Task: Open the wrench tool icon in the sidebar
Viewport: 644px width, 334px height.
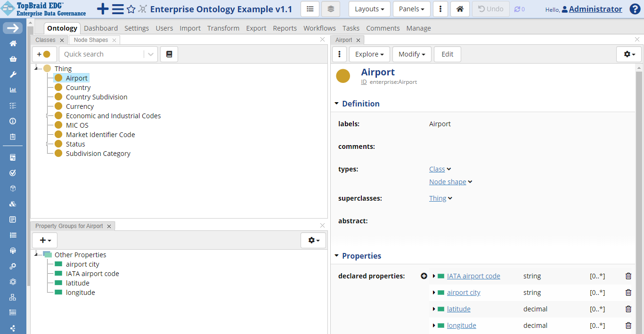Action: [12, 74]
